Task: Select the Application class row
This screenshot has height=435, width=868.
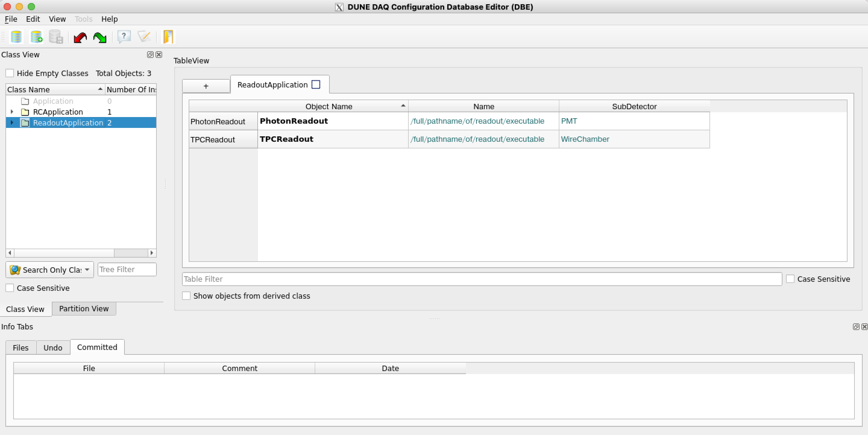Action: (81, 101)
